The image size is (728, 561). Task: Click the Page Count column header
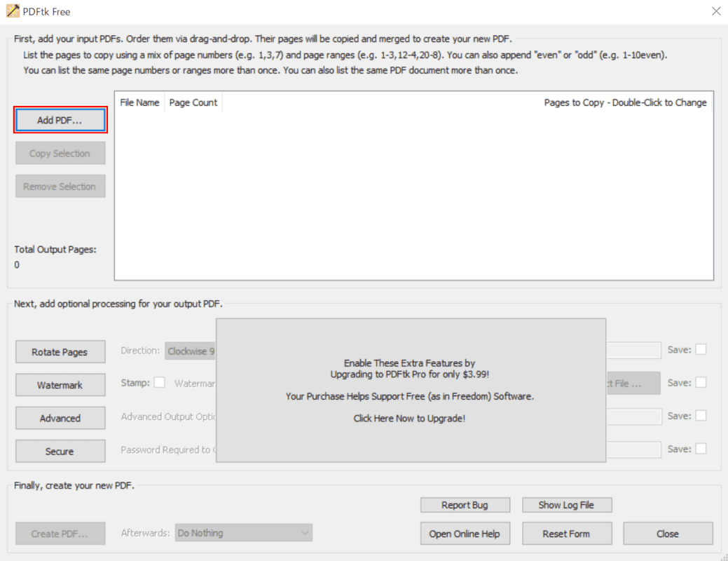[x=193, y=102]
